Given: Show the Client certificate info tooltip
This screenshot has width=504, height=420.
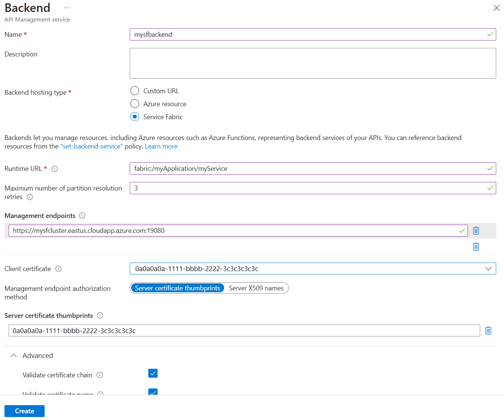Looking at the screenshot, I should tap(58, 268).
